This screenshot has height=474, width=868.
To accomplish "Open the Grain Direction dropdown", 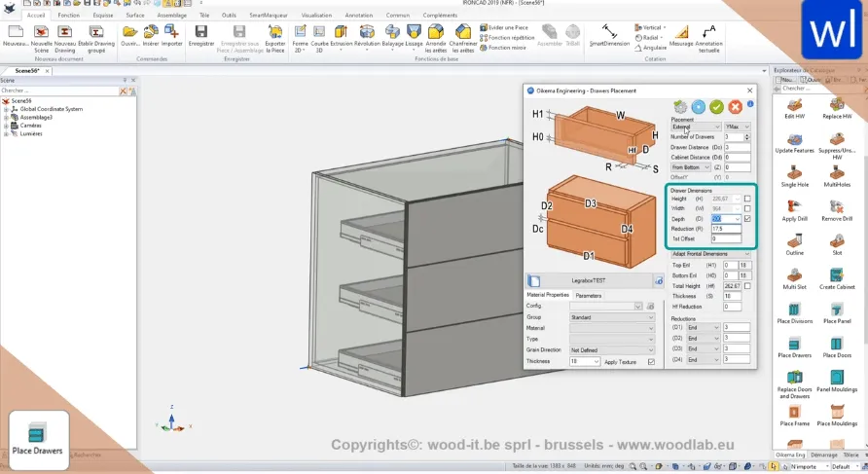I will tap(611, 349).
